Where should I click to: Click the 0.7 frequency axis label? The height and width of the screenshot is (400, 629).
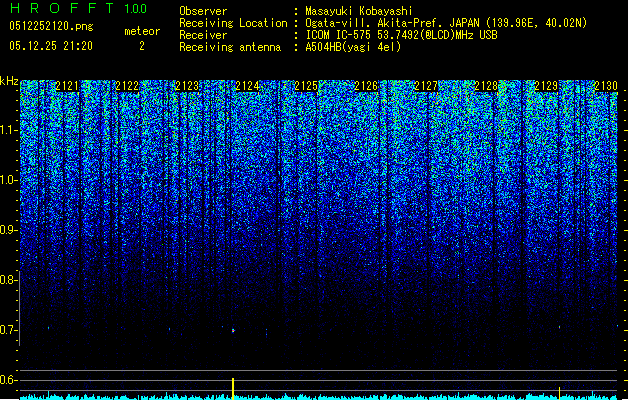click(x=8, y=330)
